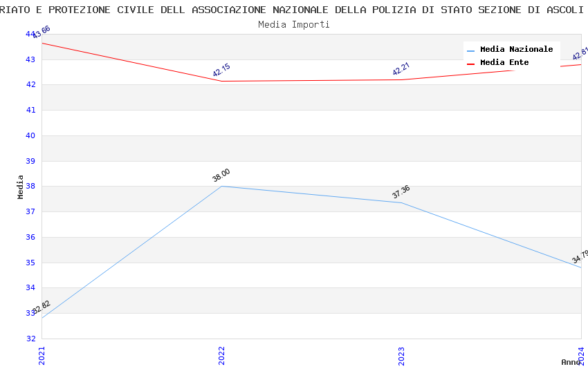Click the 2023 x-axis year label

click(401, 355)
